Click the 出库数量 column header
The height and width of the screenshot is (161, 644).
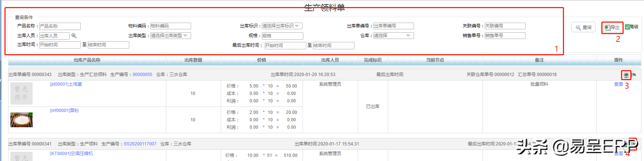[x=193, y=60]
